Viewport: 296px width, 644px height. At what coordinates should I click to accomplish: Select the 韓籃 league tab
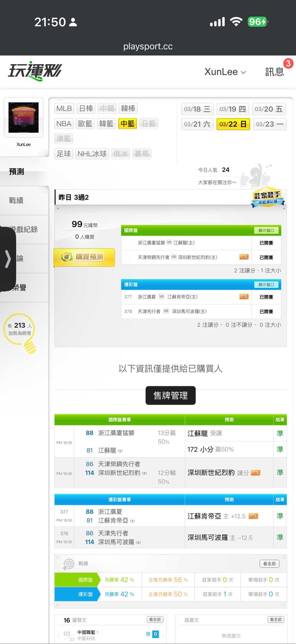coord(106,124)
